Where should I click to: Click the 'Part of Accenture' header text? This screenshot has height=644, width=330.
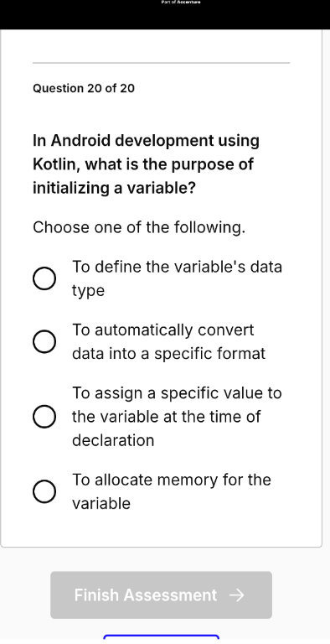point(181,2)
